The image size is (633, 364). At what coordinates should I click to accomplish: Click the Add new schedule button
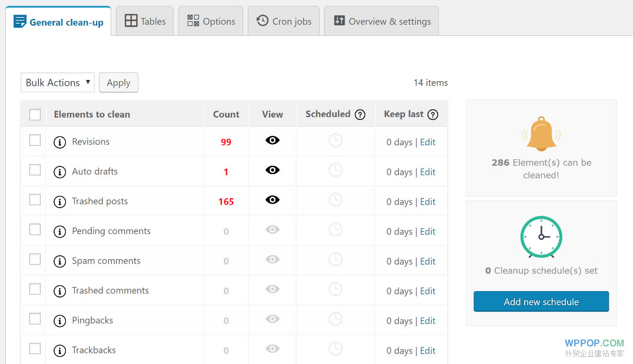(541, 302)
